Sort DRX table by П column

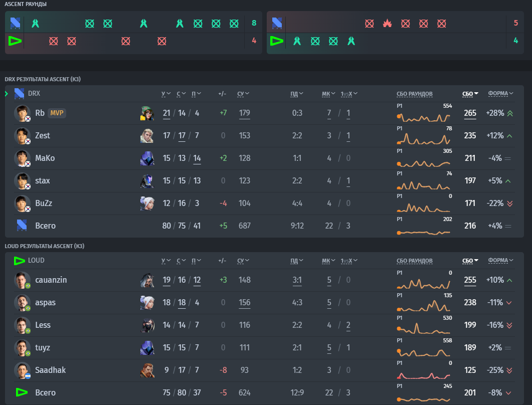click(x=197, y=94)
